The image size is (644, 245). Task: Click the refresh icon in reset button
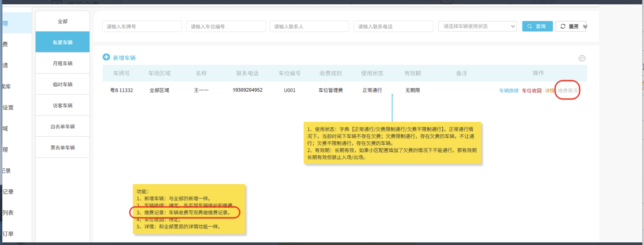click(563, 26)
